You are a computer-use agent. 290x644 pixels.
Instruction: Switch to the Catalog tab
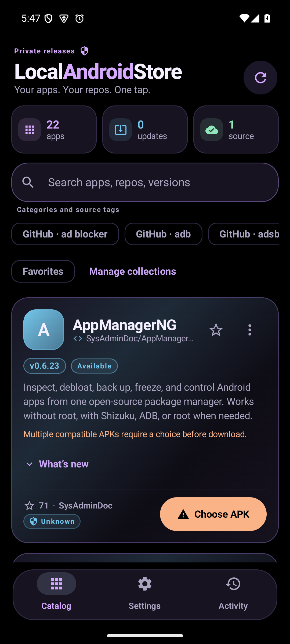[x=56, y=594]
